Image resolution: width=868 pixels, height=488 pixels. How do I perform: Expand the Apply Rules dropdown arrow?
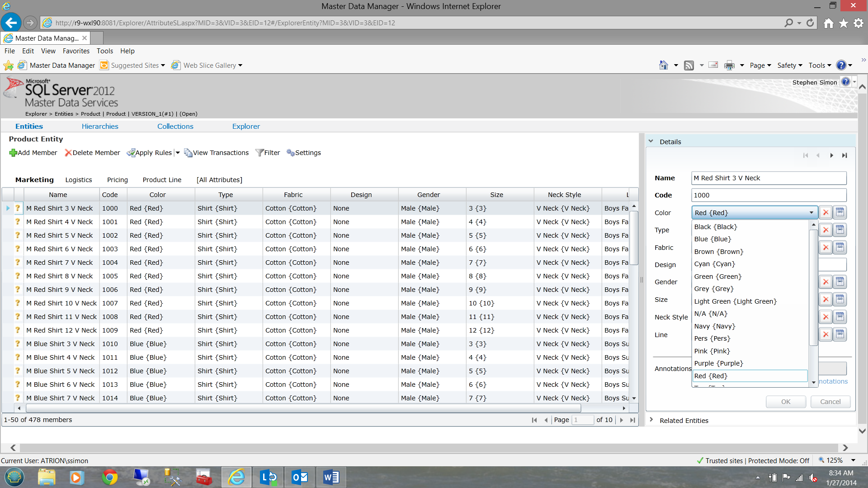tap(178, 153)
